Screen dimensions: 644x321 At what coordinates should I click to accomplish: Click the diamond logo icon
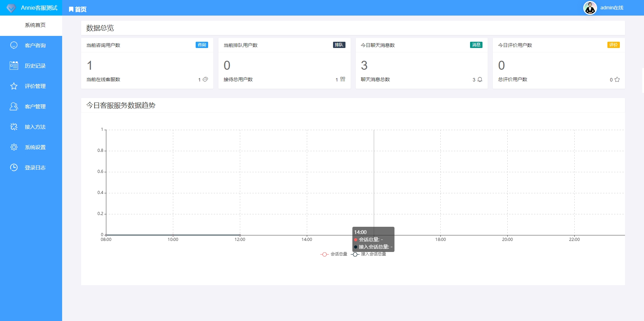point(11,8)
